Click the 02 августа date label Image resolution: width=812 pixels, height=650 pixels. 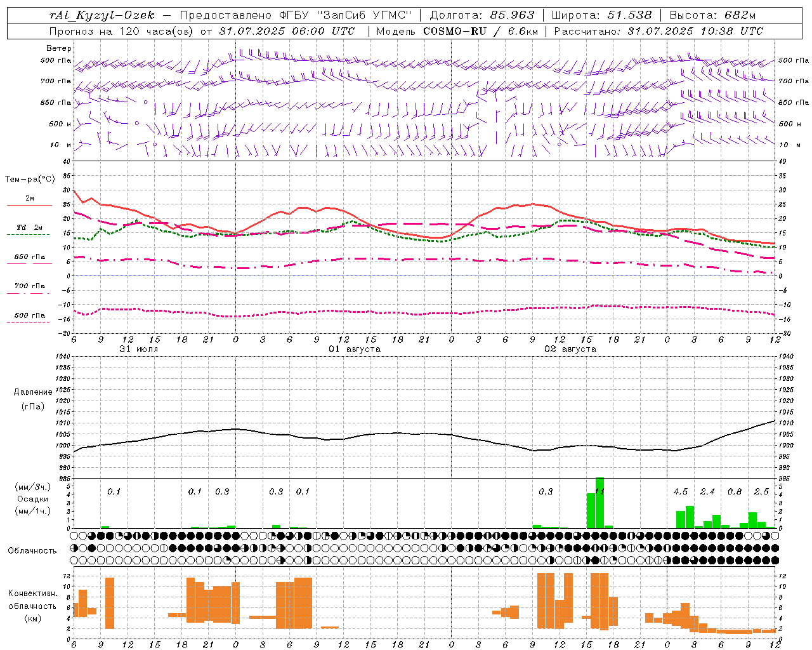pos(570,349)
